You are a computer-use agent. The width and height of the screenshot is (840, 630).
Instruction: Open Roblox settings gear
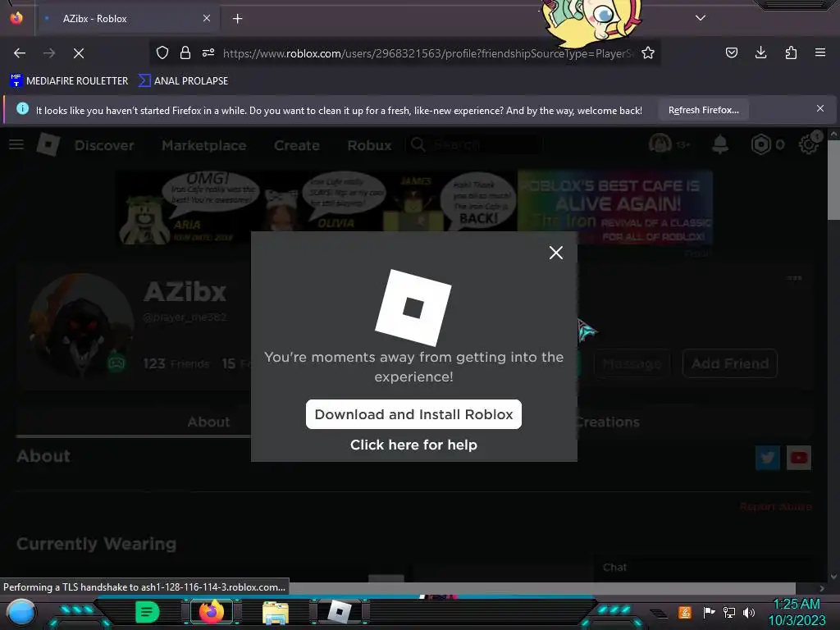808,144
